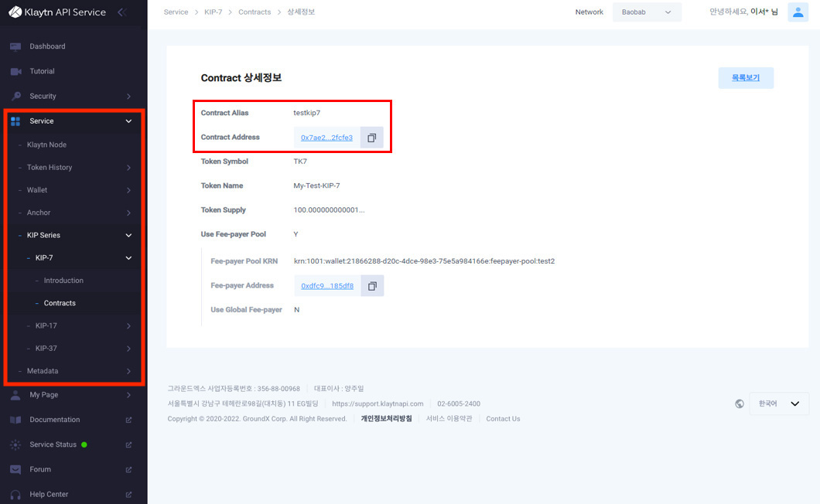Click the Contract Alias value testkip7
Screen dimensions: 820x504
click(x=307, y=113)
